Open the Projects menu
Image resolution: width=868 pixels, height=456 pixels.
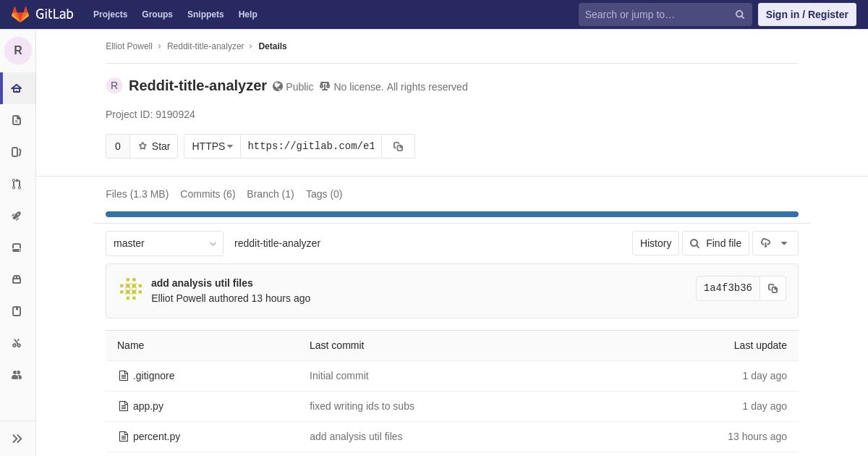(x=110, y=14)
